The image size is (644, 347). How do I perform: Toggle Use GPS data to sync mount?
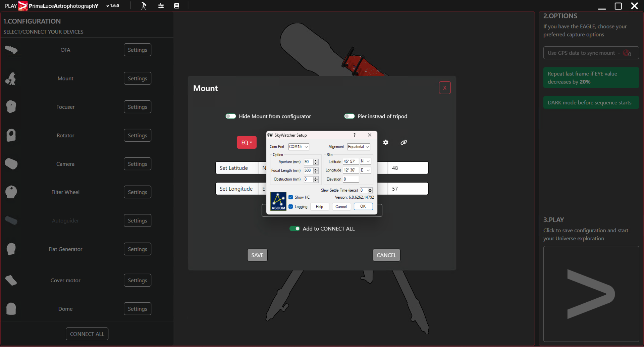(591, 53)
